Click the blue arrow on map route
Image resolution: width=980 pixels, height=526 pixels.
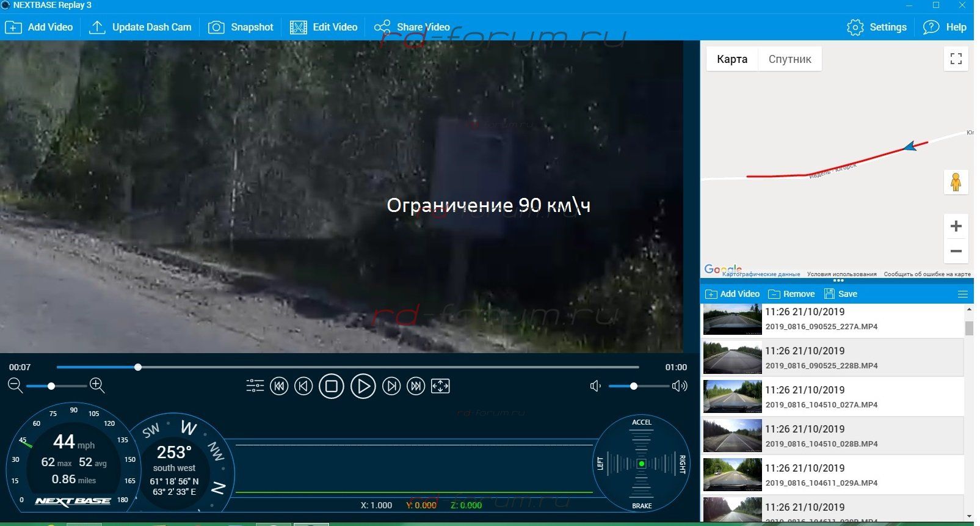tap(911, 146)
